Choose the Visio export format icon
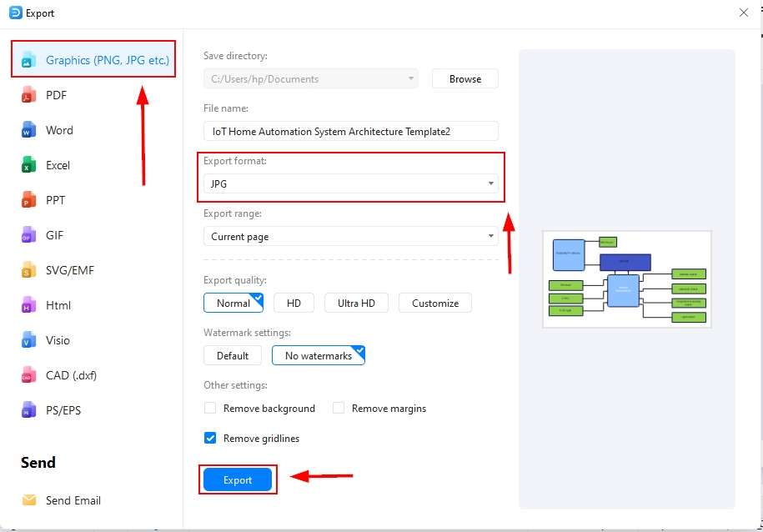Image resolution: width=763 pixels, height=532 pixels. pos(58,340)
